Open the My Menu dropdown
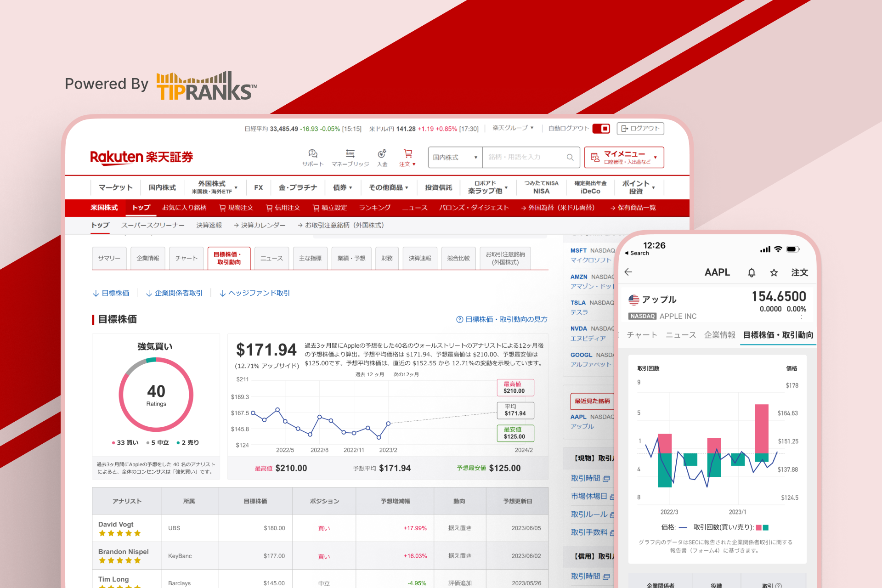Image resolution: width=882 pixels, height=588 pixels. 624,157
